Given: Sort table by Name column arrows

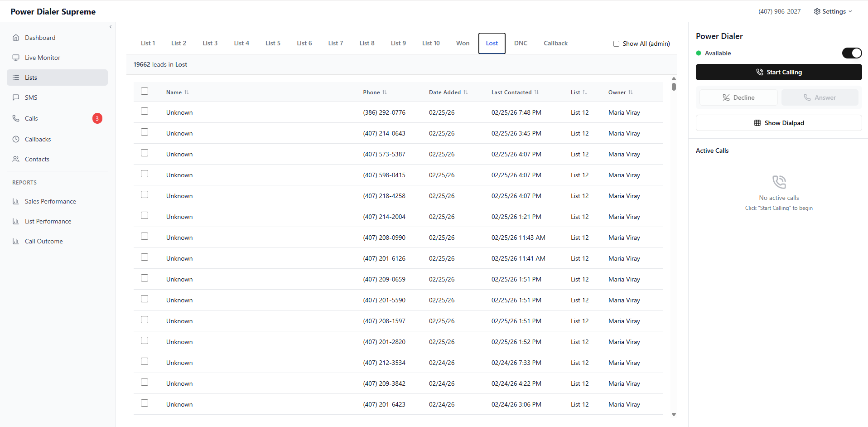Looking at the screenshot, I should (187, 92).
